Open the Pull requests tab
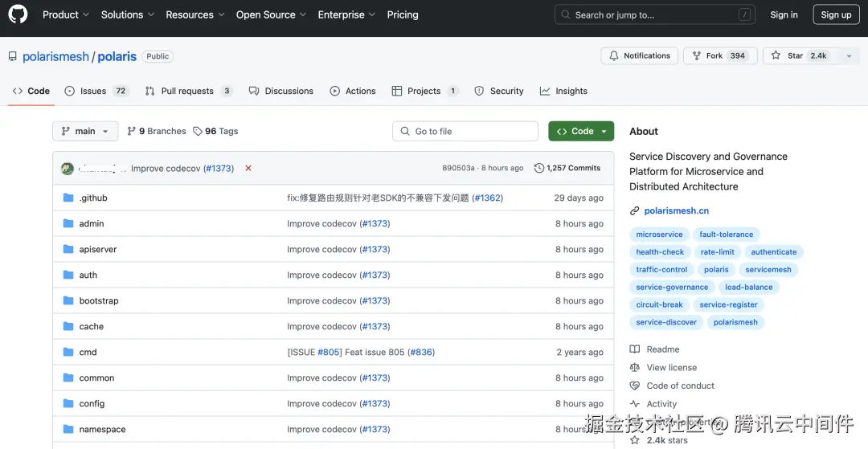 [x=189, y=92]
